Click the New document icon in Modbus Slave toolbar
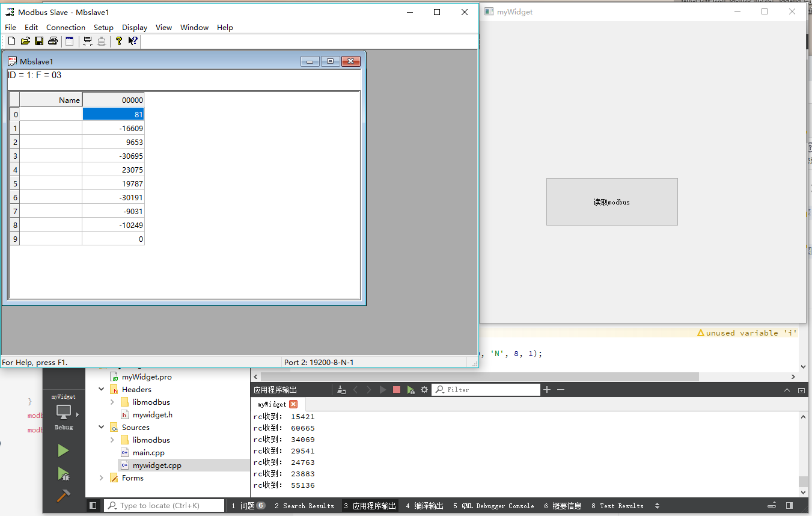812x516 pixels. (11, 41)
